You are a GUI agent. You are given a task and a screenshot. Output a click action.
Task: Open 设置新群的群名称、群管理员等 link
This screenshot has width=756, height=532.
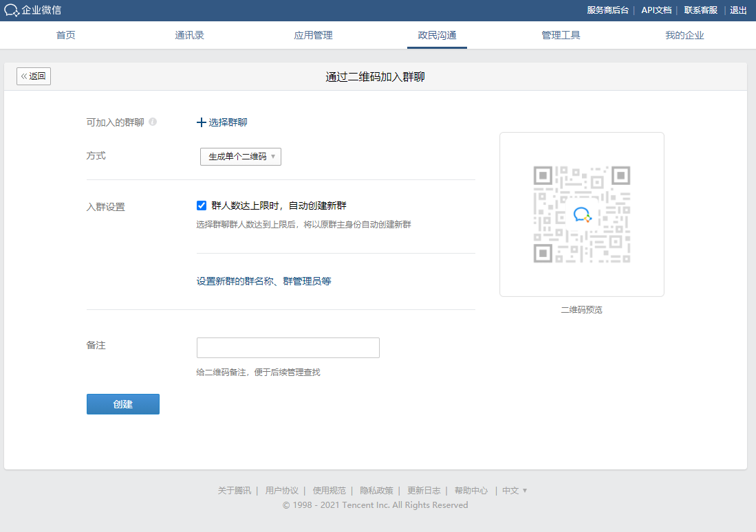coord(263,281)
